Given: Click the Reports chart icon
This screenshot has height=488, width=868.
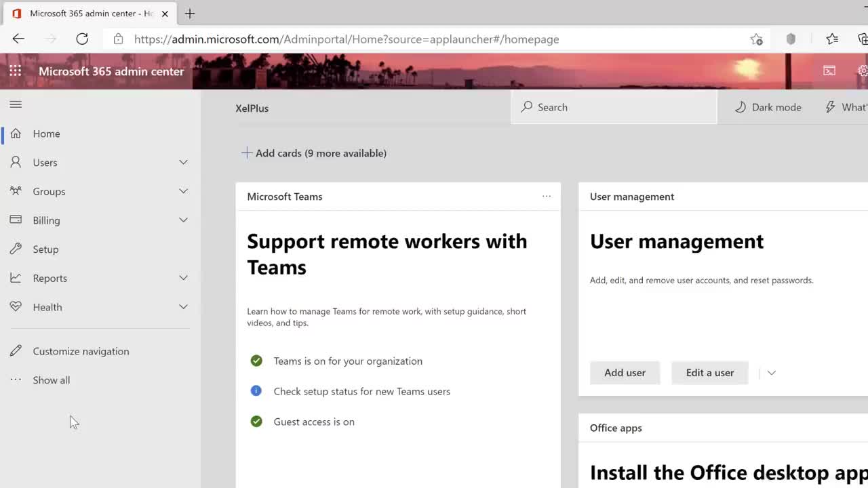Looking at the screenshot, I should click(x=16, y=278).
